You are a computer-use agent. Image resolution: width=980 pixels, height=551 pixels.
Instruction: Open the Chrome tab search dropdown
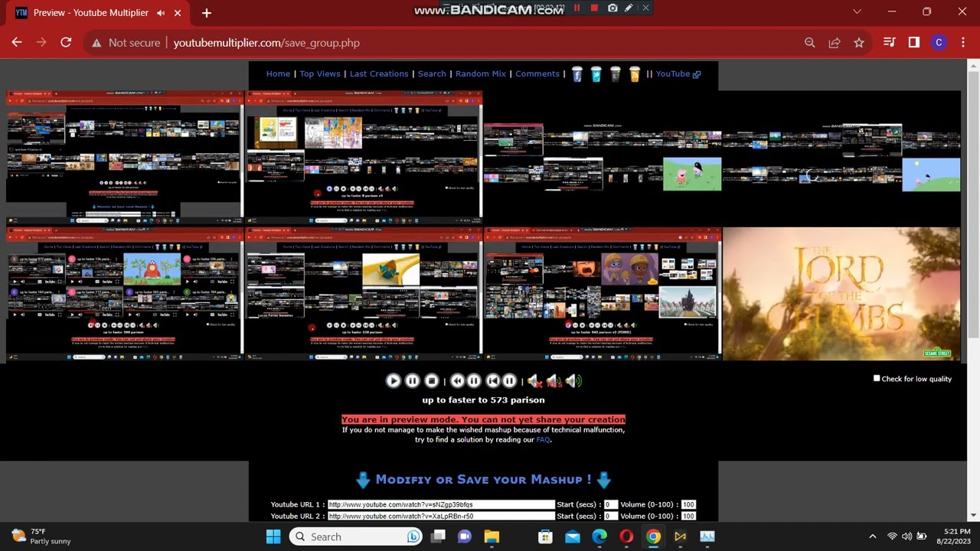coord(857,11)
